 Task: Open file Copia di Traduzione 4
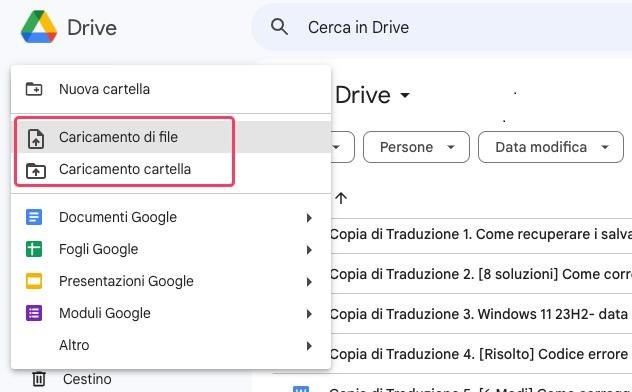click(x=480, y=354)
